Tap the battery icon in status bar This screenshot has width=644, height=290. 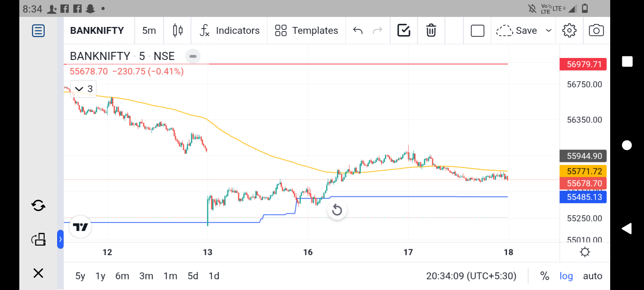click(585, 8)
